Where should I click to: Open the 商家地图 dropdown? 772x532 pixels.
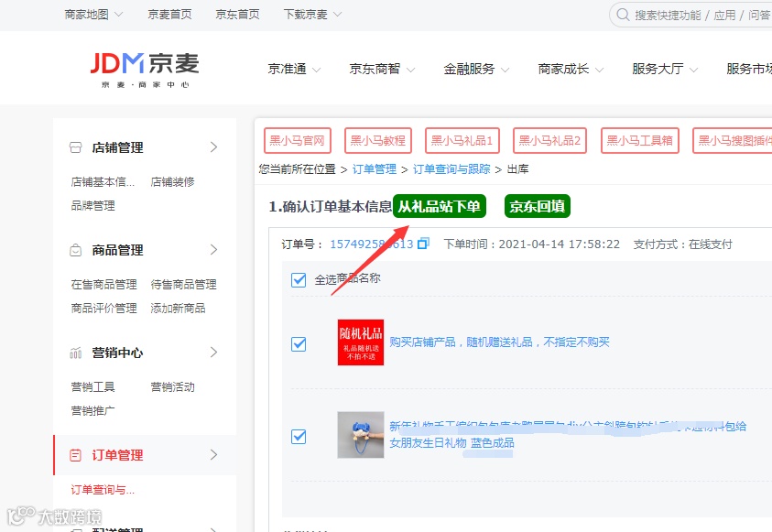coord(93,15)
